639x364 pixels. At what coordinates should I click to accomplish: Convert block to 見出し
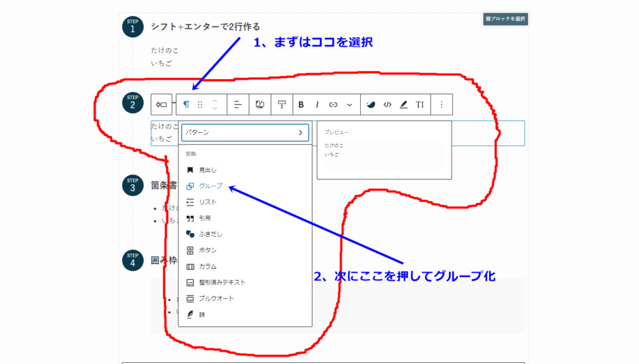[x=208, y=170]
